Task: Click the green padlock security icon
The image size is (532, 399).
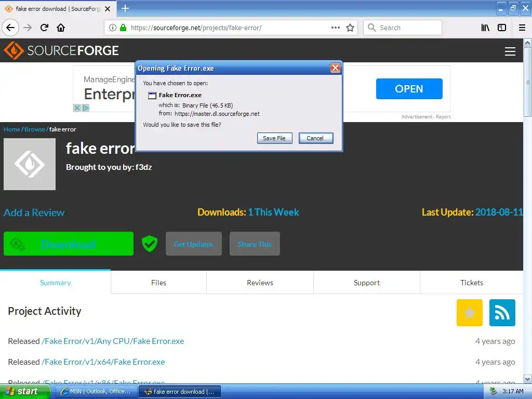Action: click(123, 28)
